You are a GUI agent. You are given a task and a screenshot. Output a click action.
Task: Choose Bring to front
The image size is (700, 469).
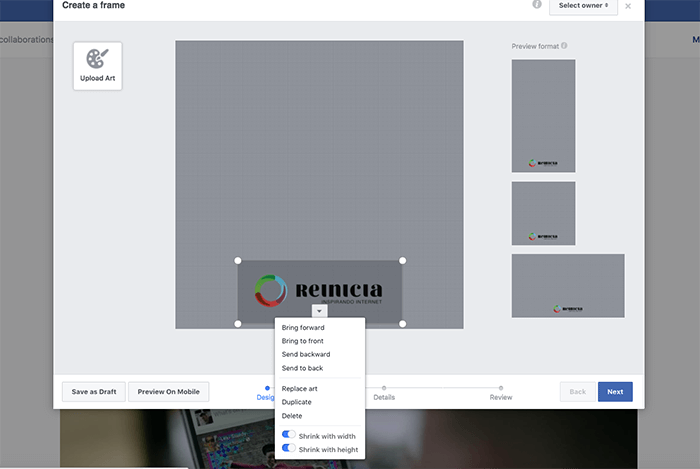(303, 341)
